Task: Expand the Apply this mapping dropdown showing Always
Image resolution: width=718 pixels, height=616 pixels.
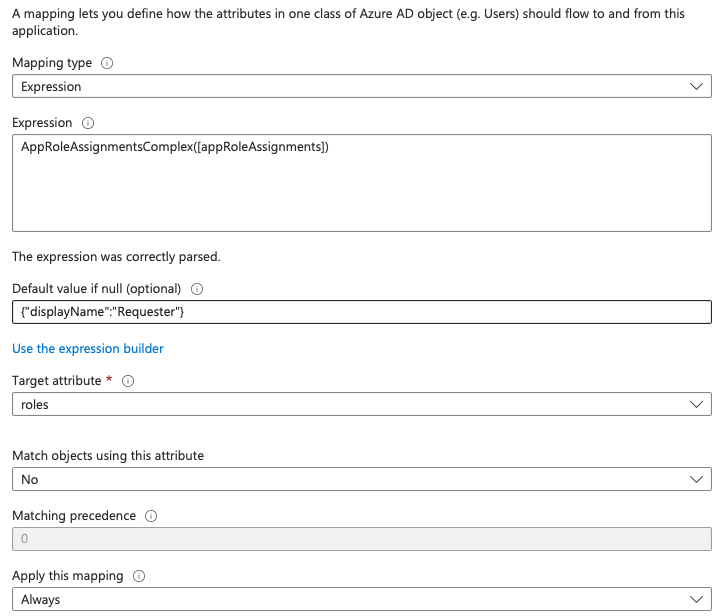Action: point(361,600)
